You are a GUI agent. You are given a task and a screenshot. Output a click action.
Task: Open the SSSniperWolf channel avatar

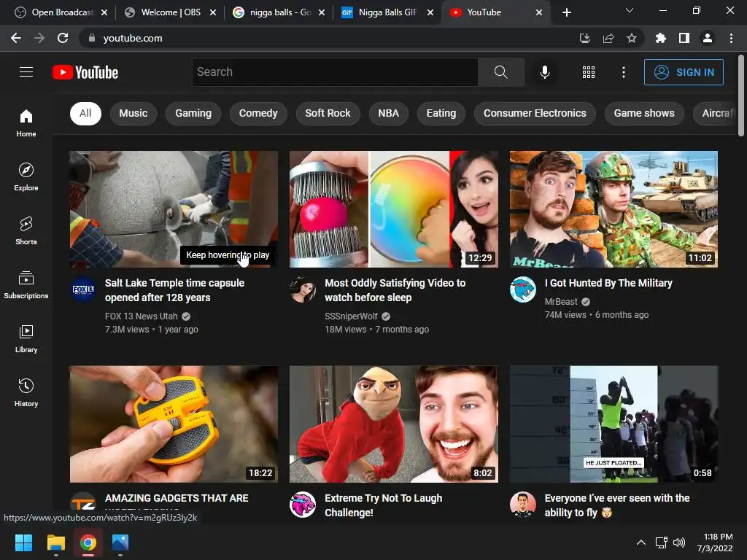click(303, 289)
